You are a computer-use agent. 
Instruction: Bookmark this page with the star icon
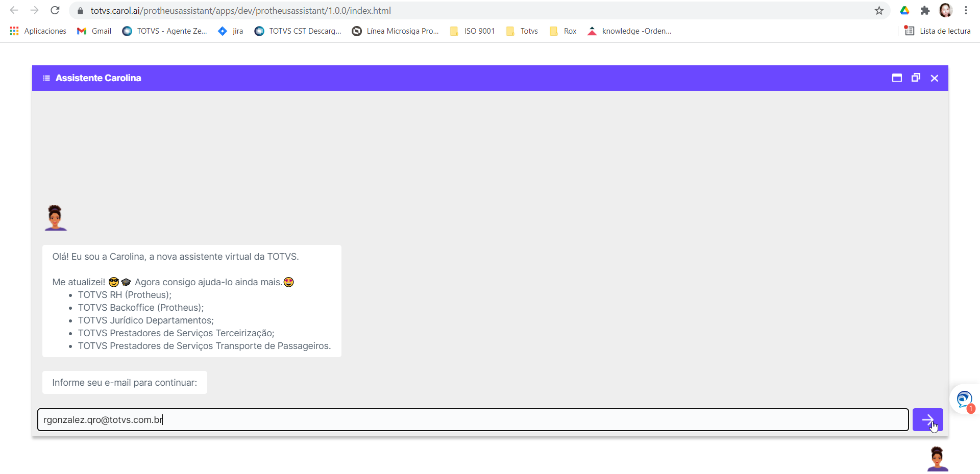[879, 10]
